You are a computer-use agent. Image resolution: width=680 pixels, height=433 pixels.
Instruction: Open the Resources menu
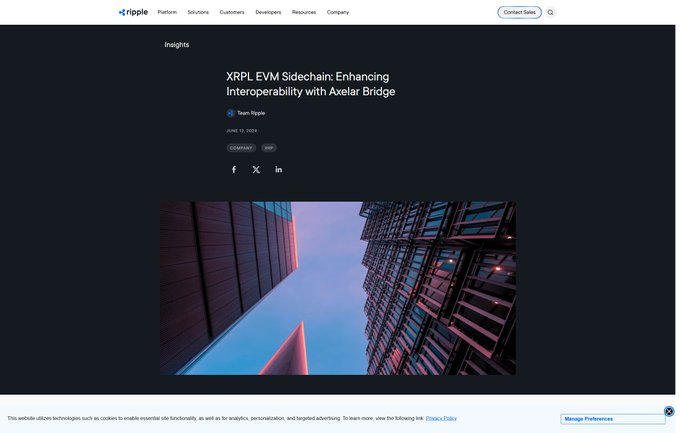pos(304,12)
